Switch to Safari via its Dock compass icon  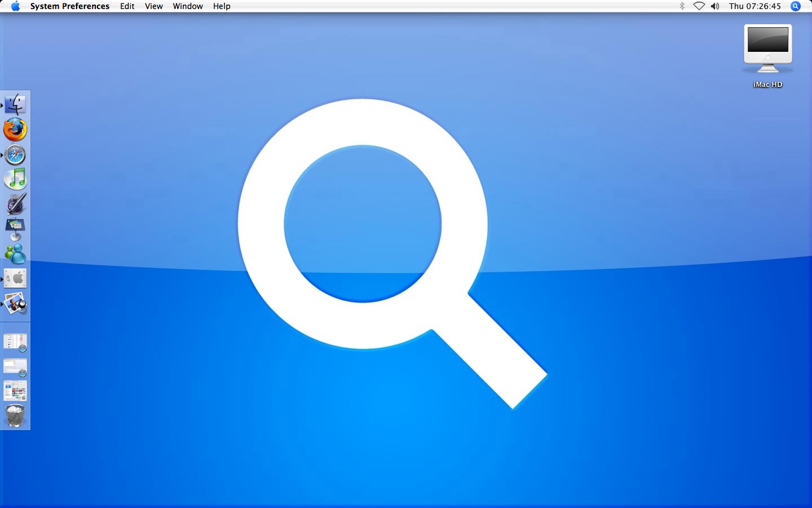coord(15,155)
